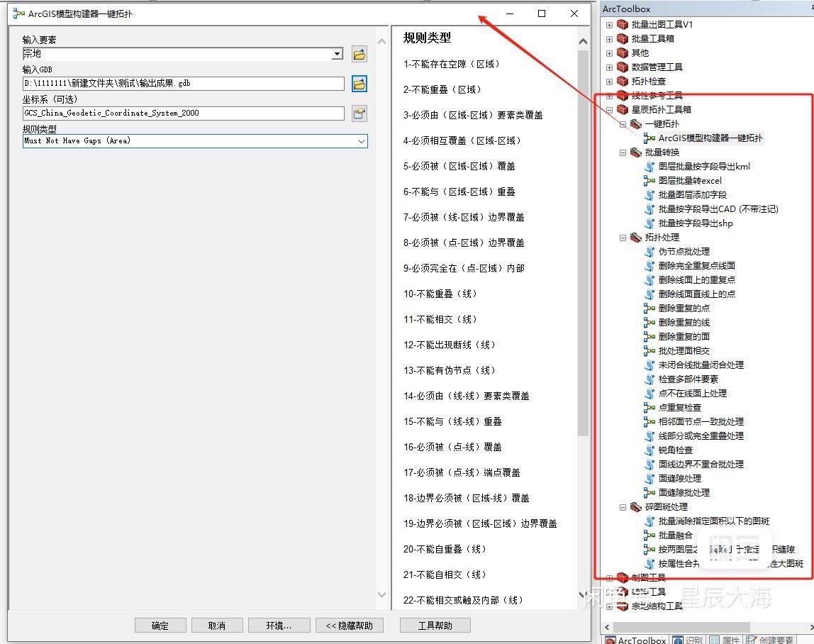Select 面线边界不重合批处理 tool
814x644 pixels.
701,465
